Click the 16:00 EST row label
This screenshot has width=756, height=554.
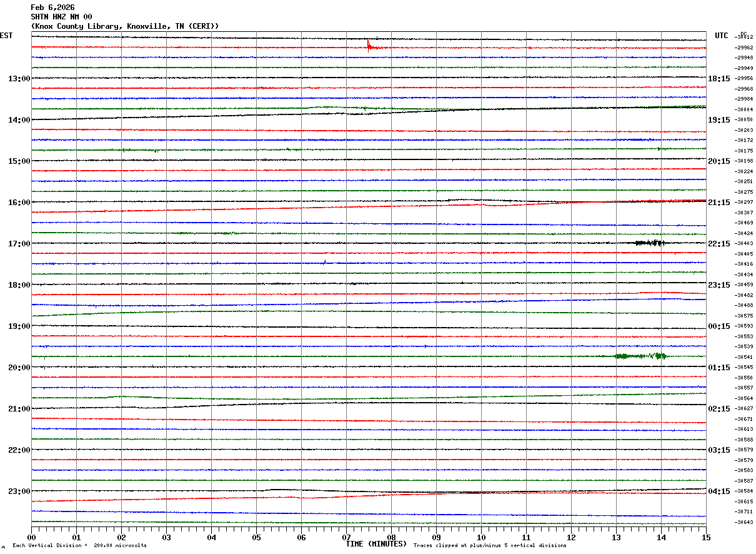pos(19,203)
